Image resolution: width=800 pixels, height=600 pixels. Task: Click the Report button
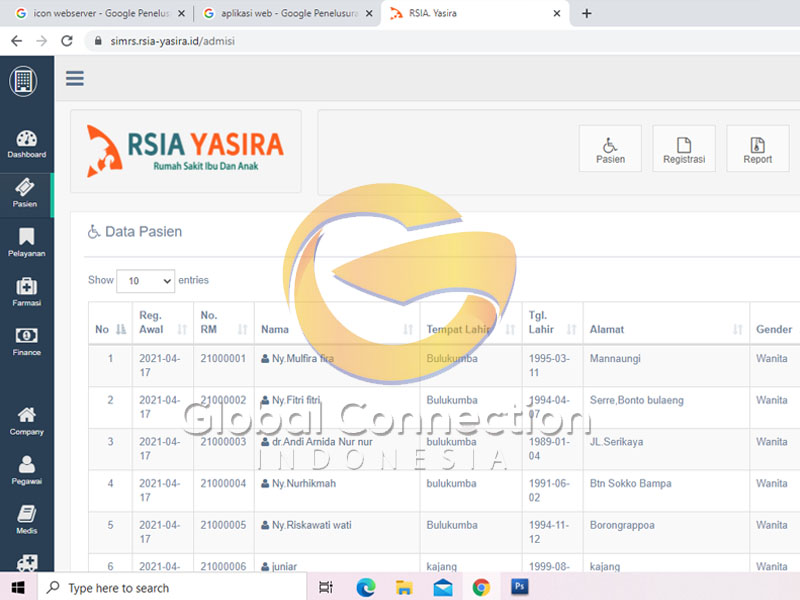point(757,149)
